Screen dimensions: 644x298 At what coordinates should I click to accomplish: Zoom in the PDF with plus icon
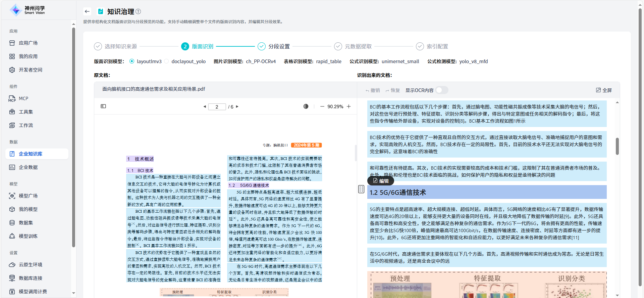point(349,107)
